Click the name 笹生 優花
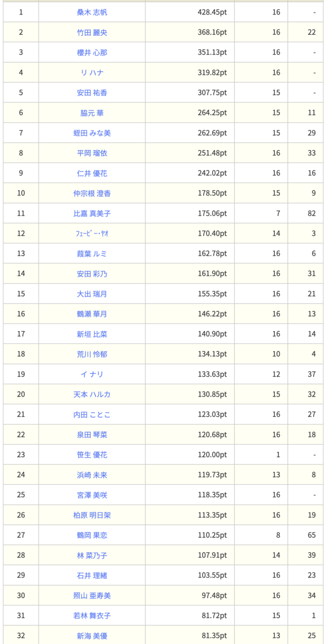The height and width of the screenshot is (644, 327). [x=92, y=455]
